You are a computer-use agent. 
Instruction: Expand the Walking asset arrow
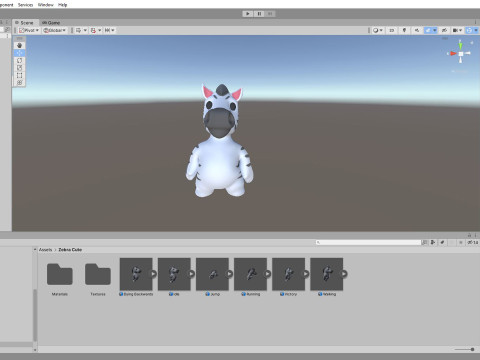(x=344, y=274)
